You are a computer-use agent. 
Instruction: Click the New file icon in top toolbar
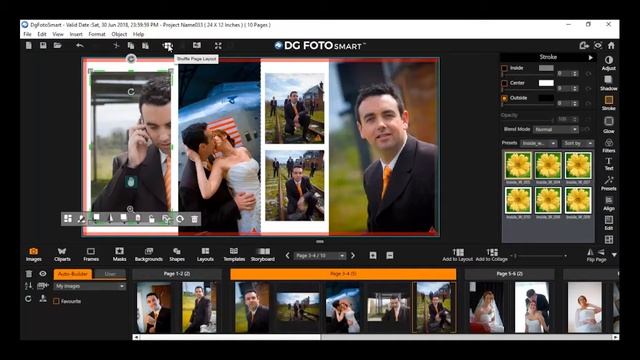tap(29, 45)
